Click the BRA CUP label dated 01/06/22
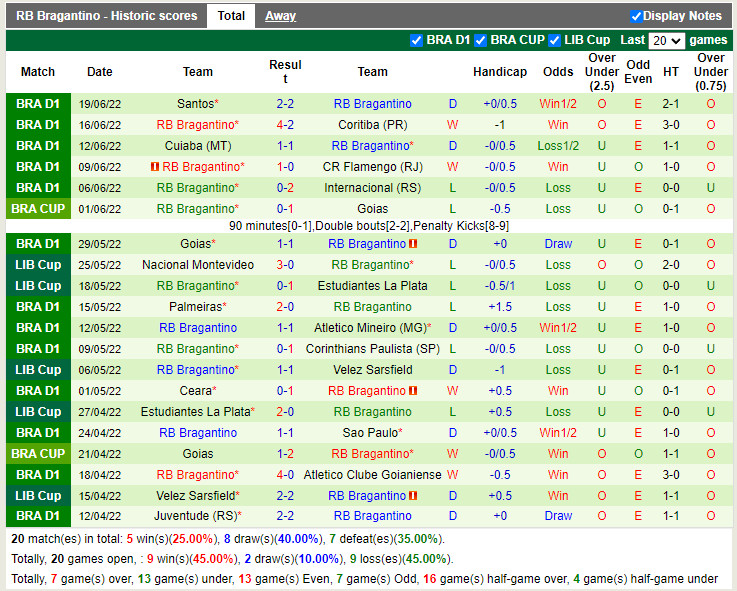The width and height of the screenshot is (737, 591). (38, 208)
